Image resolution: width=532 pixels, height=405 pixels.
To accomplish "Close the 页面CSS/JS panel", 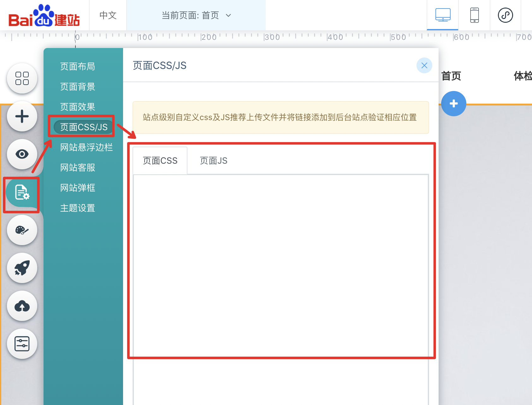I will click(424, 65).
